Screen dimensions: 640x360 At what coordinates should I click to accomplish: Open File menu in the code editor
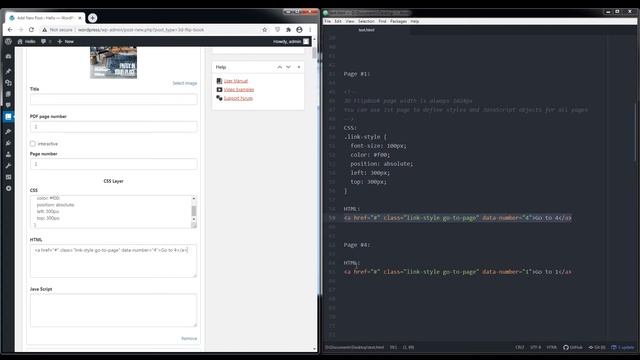click(x=327, y=21)
